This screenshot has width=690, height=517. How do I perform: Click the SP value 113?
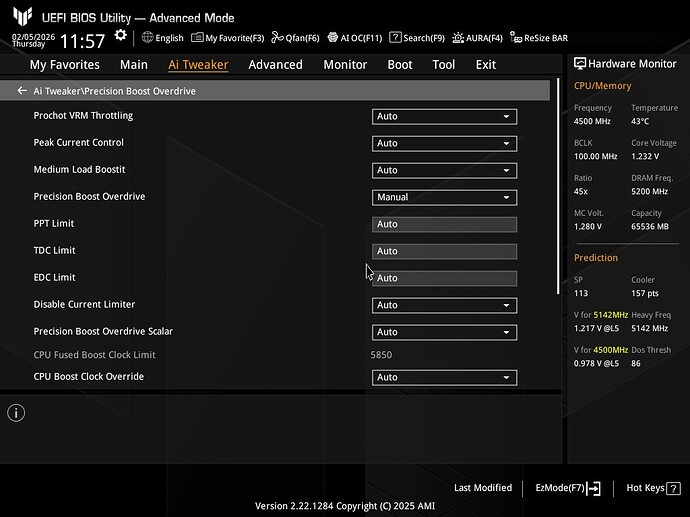pos(580,293)
